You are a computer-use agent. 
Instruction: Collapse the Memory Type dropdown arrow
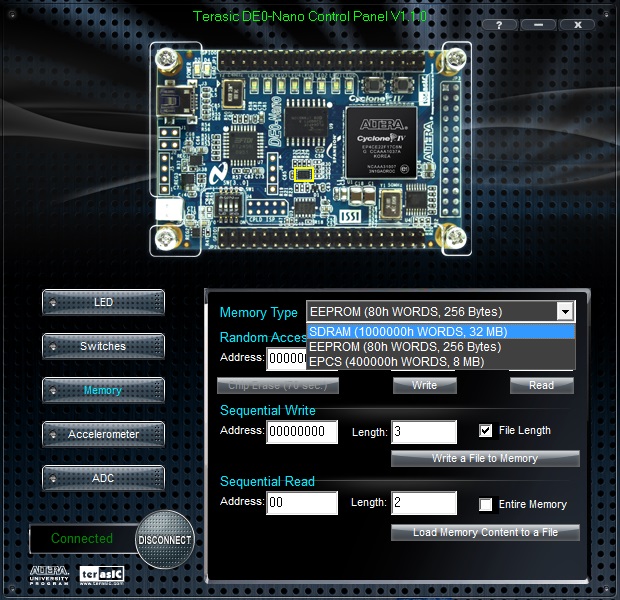pyautogui.click(x=565, y=312)
